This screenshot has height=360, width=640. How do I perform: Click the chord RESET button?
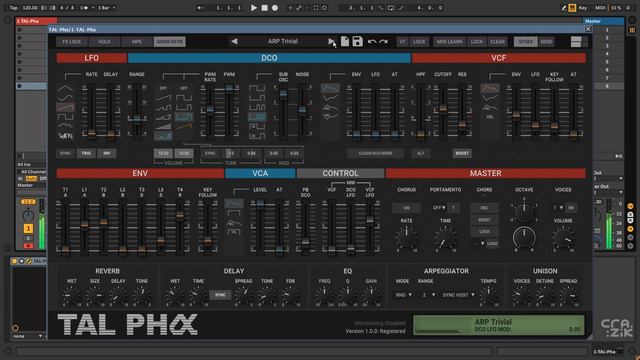click(x=484, y=220)
